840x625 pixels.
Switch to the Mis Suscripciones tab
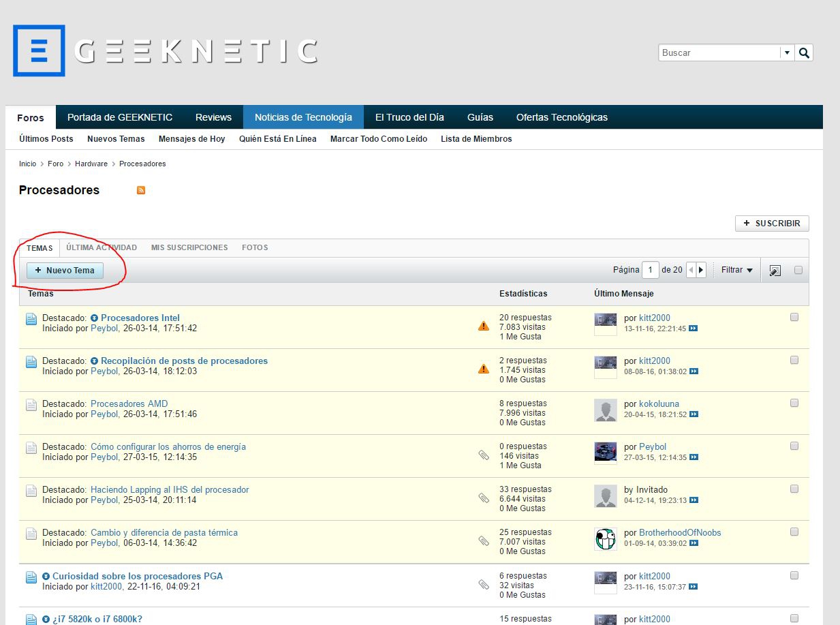point(189,247)
